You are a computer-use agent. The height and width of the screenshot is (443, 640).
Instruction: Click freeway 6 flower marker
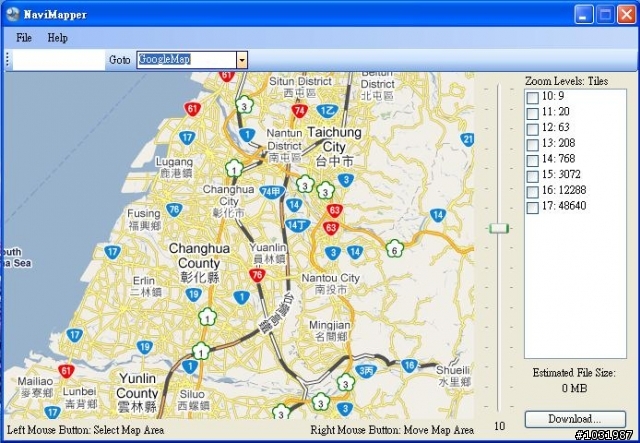click(x=394, y=249)
